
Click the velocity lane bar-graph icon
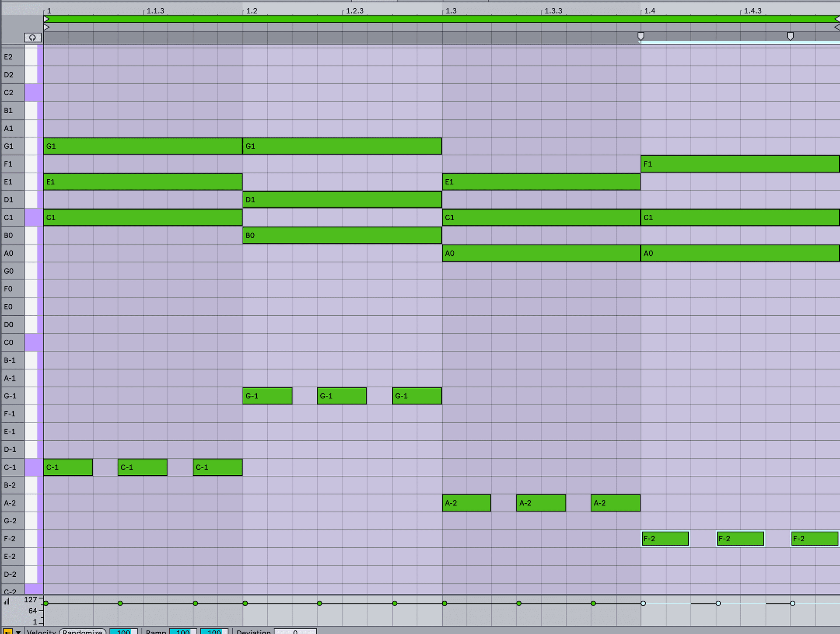click(x=7, y=601)
